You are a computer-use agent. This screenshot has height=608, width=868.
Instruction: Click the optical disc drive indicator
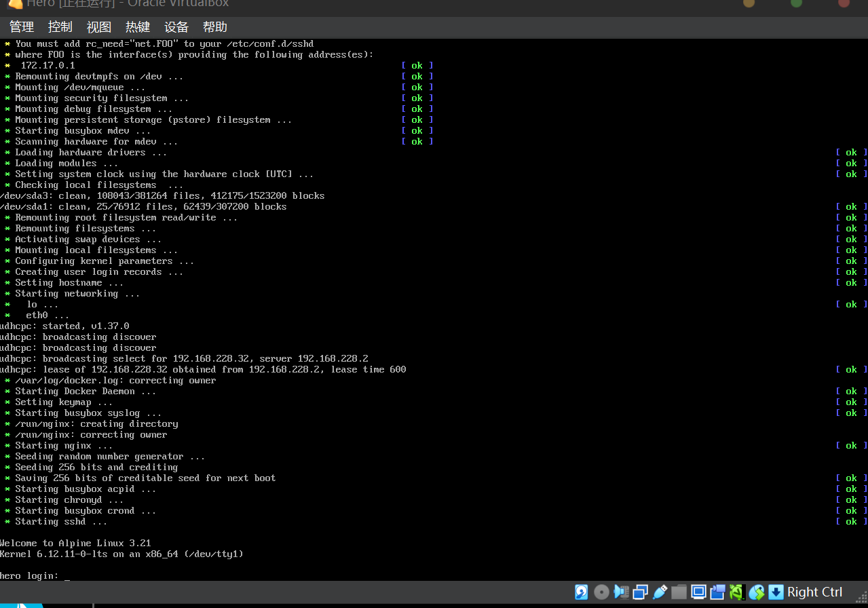[x=601, y=592]
